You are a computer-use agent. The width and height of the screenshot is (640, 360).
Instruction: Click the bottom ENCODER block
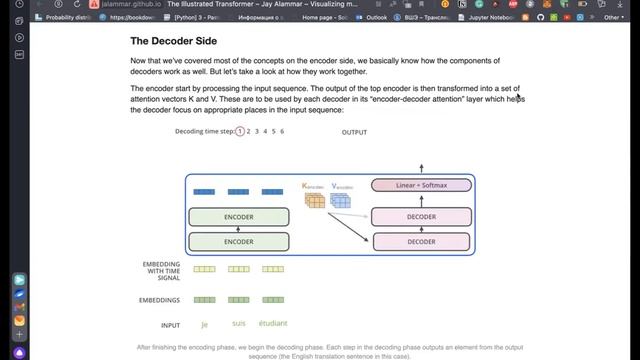239,242
